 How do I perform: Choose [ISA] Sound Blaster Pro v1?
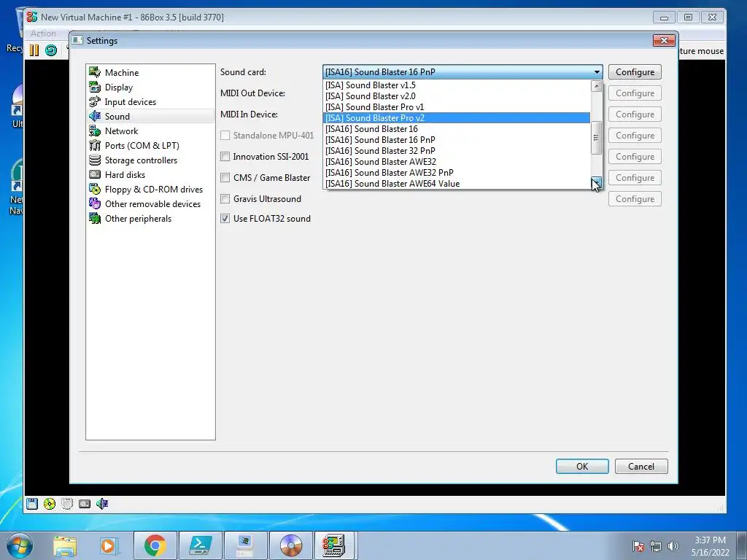pos(457,107)
